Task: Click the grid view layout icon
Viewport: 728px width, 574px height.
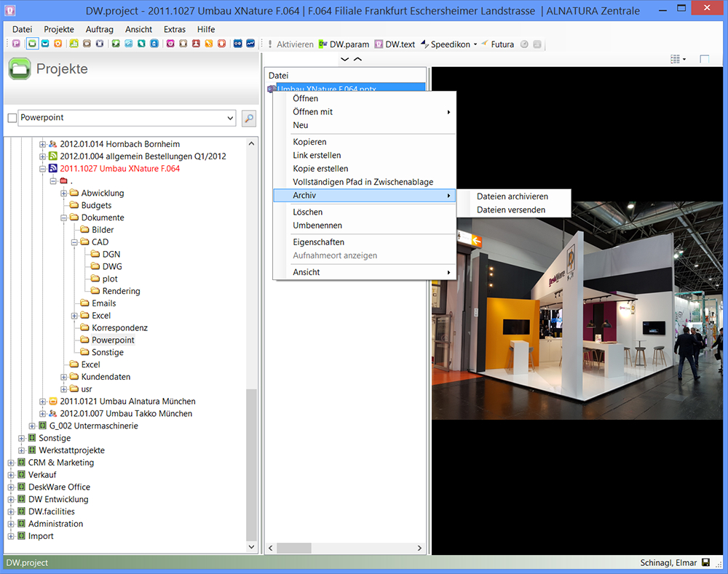Action: (x=676, y=59)
